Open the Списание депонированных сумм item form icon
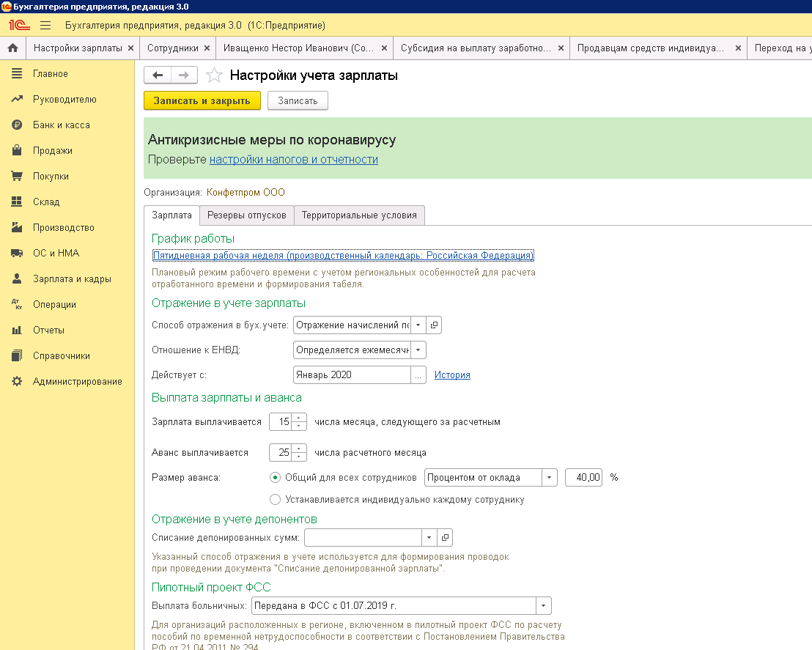 point(445,538)
